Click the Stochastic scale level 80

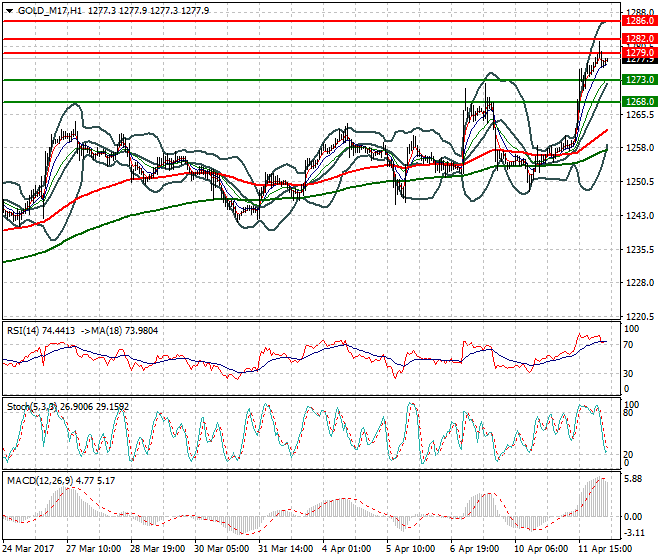[628, 413]
